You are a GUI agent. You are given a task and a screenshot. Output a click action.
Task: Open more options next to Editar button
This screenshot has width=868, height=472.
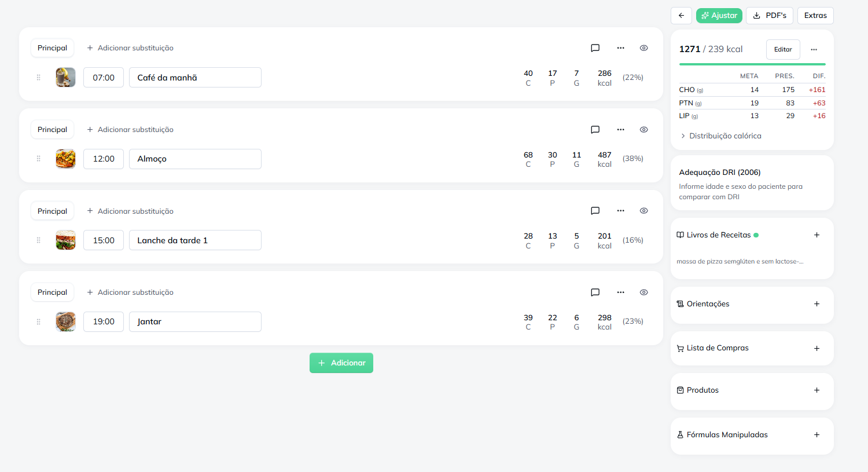point(814,50)
